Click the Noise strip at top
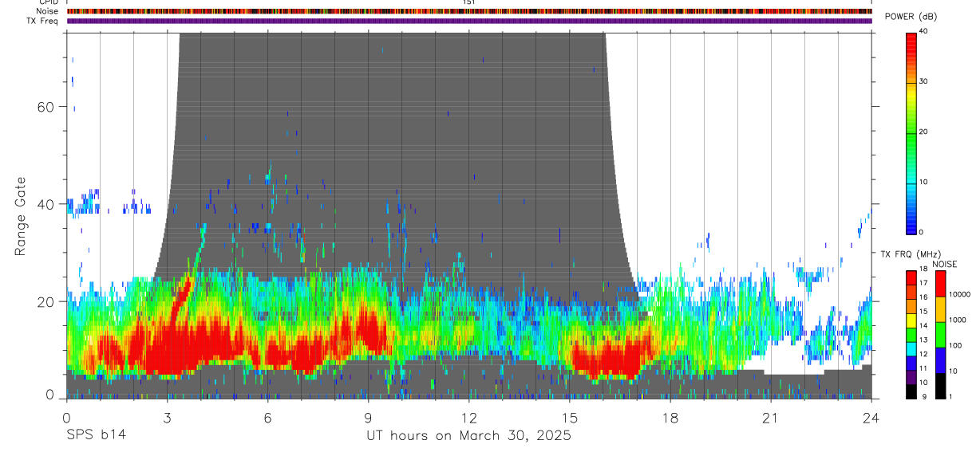This screenshot has width=980, height=452. click(469, 11)
